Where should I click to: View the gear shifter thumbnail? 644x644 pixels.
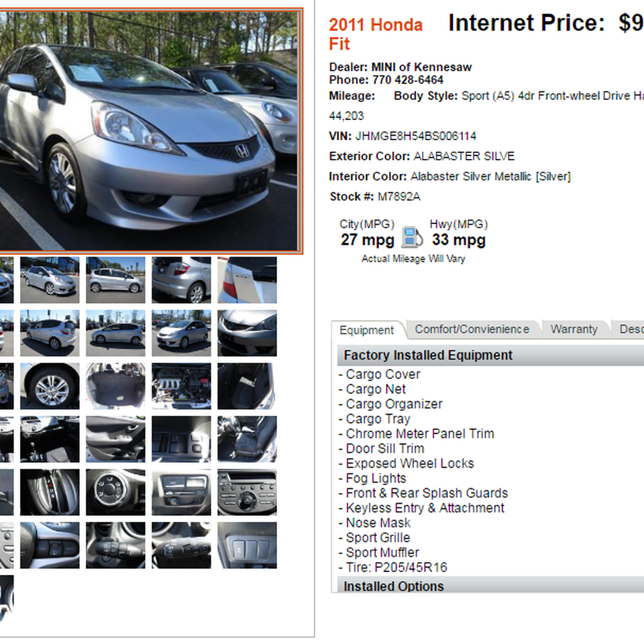50,492
